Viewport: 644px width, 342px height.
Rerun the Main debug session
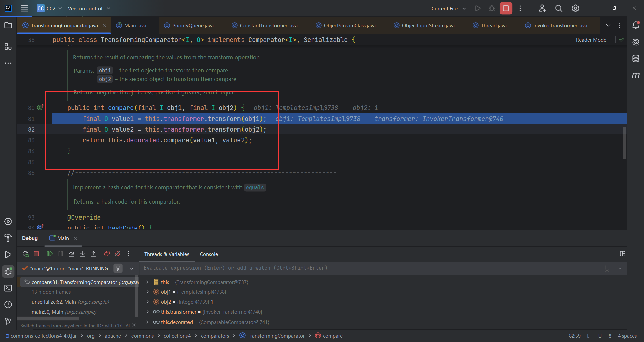coord(25,254)
